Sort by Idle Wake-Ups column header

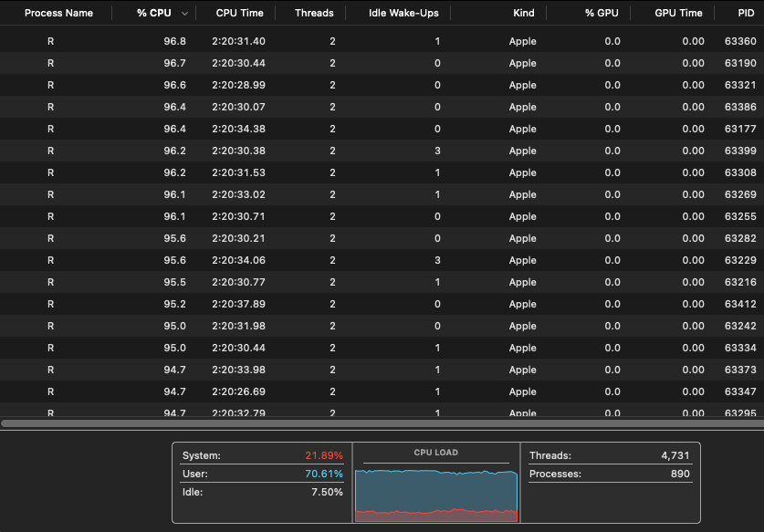pyautogui.click(x=403, y=13)
